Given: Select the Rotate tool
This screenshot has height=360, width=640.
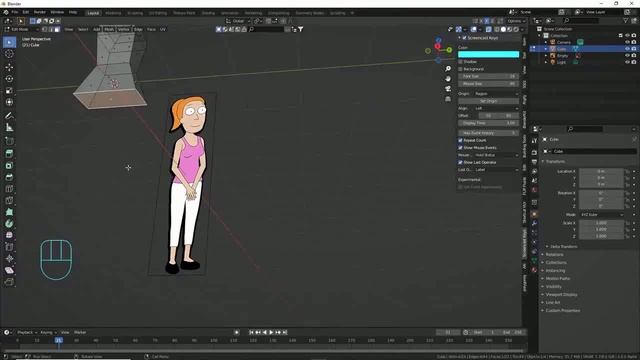Looking at the screenshot, I should [9, 79].
